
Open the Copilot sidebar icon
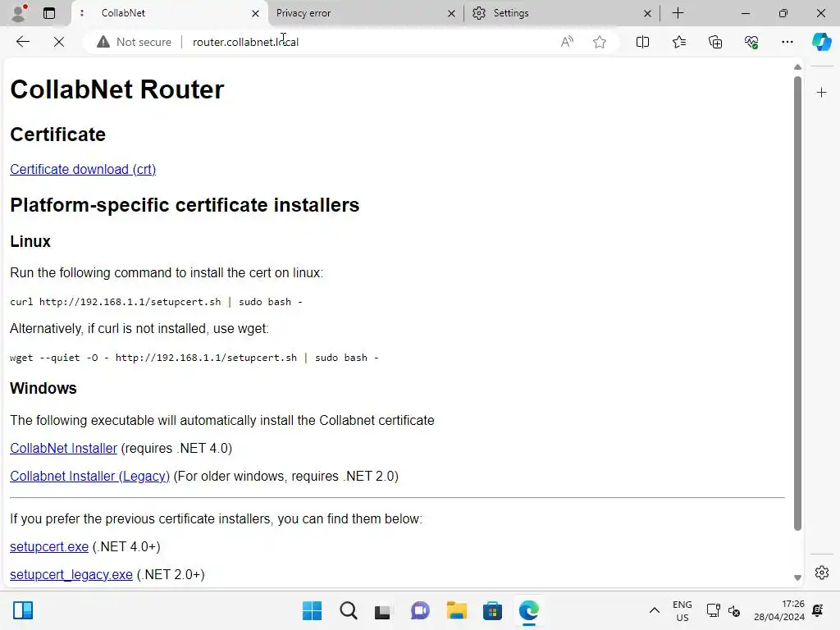click(821, 42)
